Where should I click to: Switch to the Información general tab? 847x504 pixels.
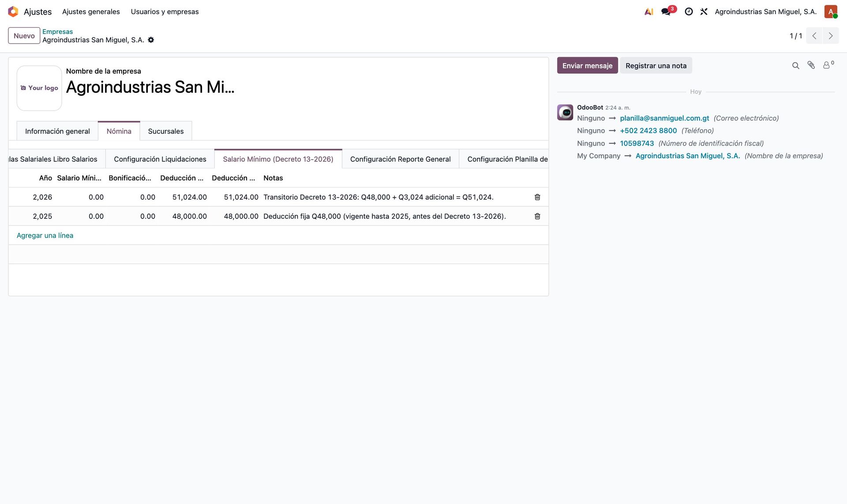(57, 131)
